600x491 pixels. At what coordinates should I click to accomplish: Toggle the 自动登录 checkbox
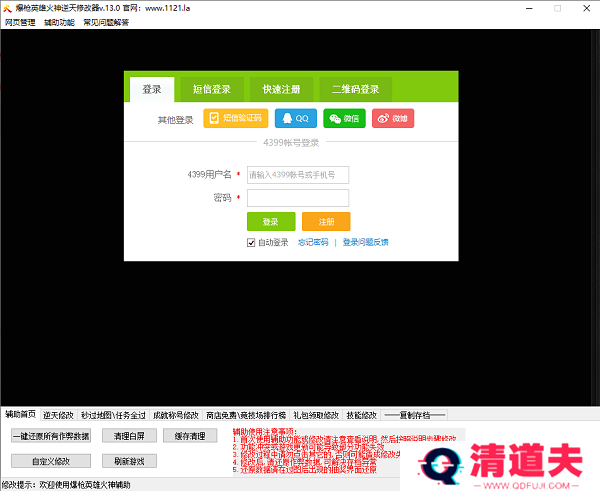[x=251, y=242]
